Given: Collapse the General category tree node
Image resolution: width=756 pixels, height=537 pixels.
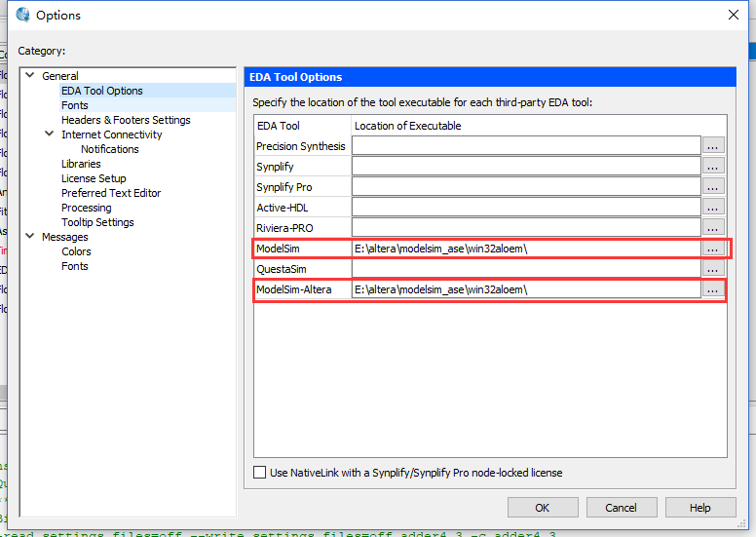Looking at the screenshot, I should click(30, 75).
